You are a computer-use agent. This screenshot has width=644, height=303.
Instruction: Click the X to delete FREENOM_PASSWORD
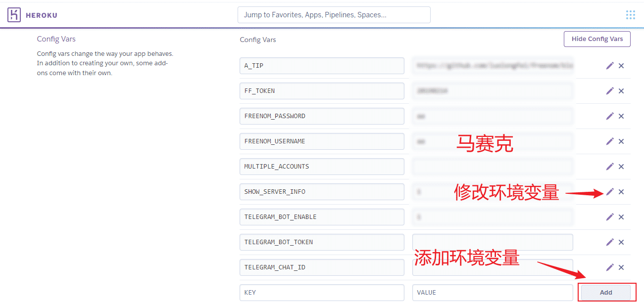[x=621, y=116]
